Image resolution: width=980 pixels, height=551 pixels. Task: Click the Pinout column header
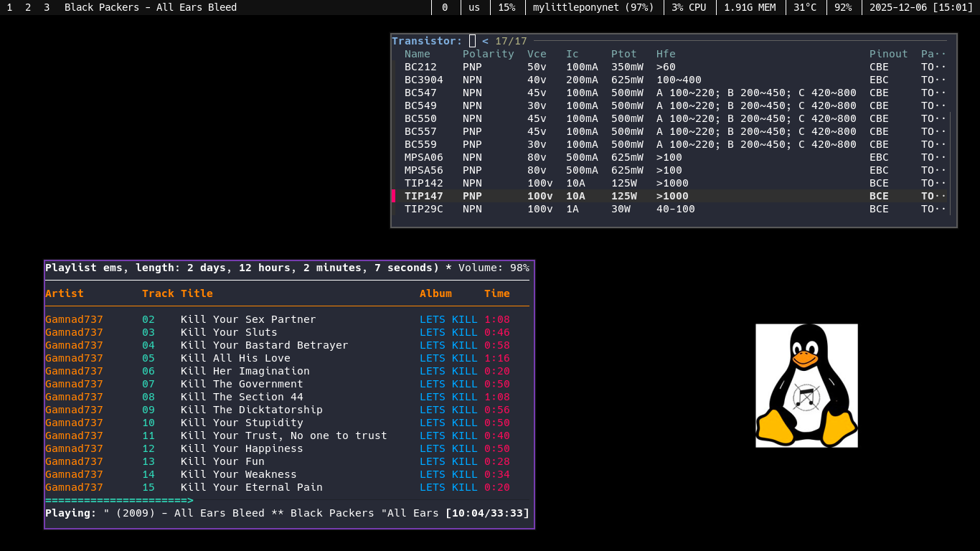pyautogui.click(x=888, y=54)
